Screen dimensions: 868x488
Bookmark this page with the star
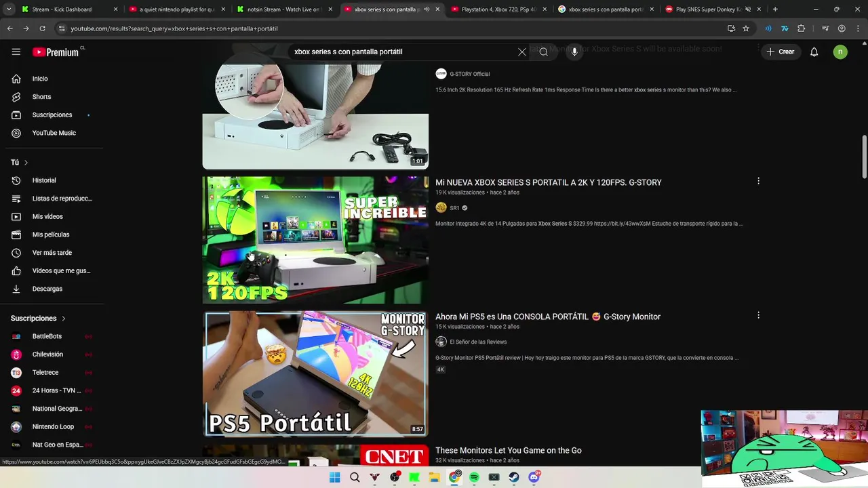click(746, 28)
